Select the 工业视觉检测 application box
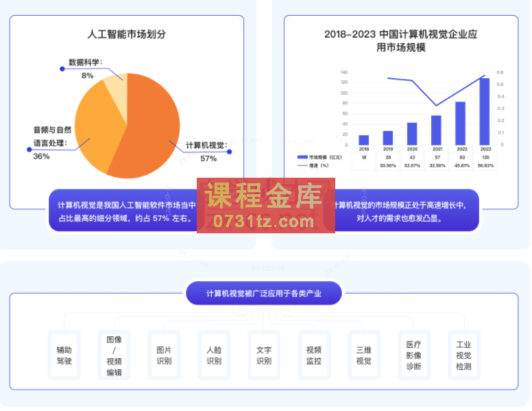The height and width of the screenshot is (411, 532). tap(464, 355)
